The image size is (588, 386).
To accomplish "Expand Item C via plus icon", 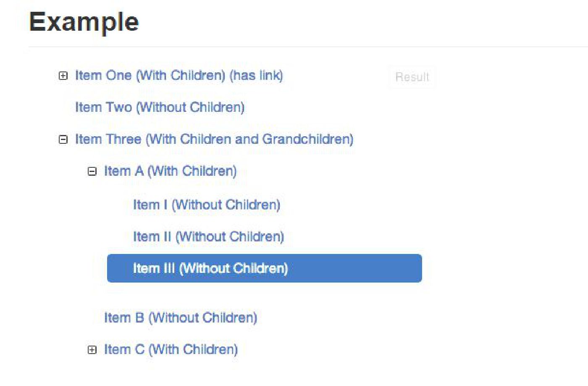I will pyautogui.click(x=92, y=350).
